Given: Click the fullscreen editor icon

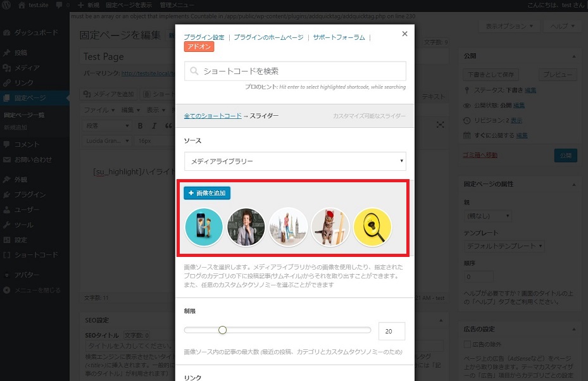Looking at the screenshot, I should [x=441, y=125].
